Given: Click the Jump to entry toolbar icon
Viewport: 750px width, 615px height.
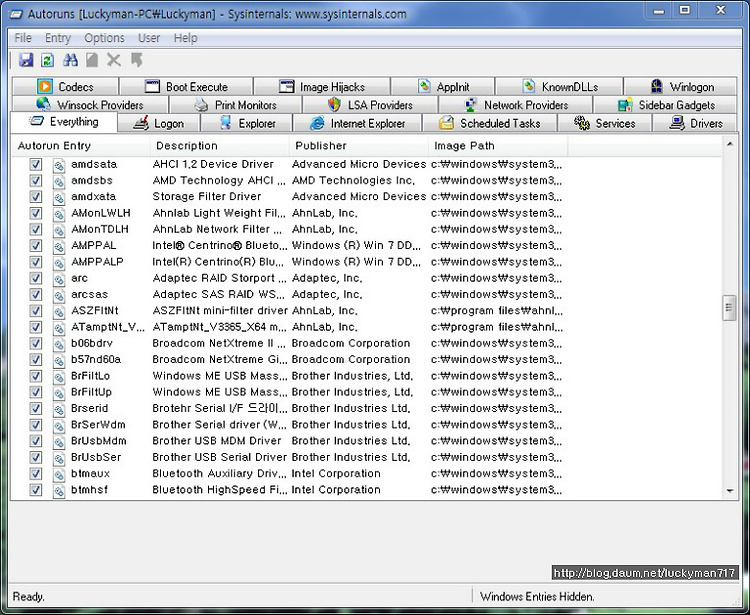Looking at the screenshot, I should click(x=137, y=60).
